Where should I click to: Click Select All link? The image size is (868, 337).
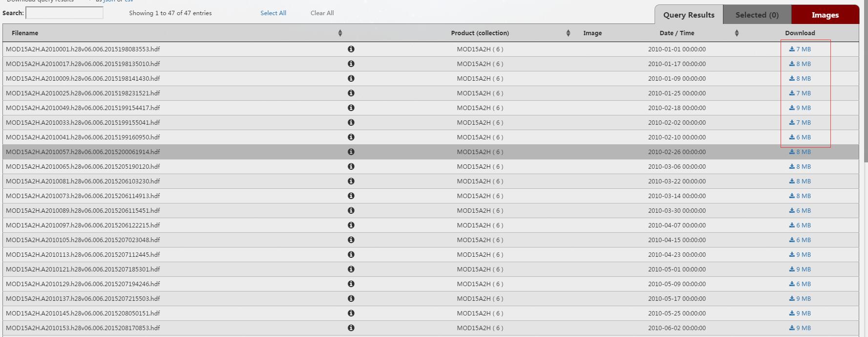point(273,13)
